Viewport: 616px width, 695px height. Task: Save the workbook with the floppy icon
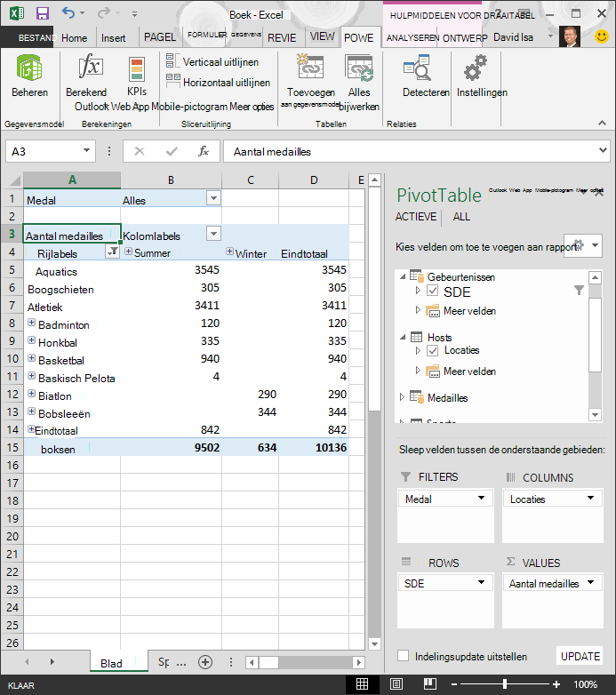point(43,13)
